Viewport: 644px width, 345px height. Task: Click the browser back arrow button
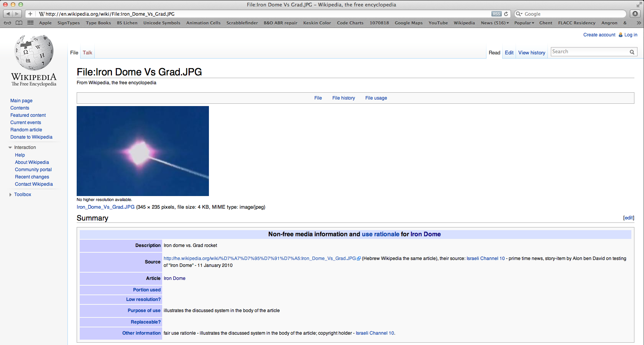pyautogui.click(x=8, y=14)
